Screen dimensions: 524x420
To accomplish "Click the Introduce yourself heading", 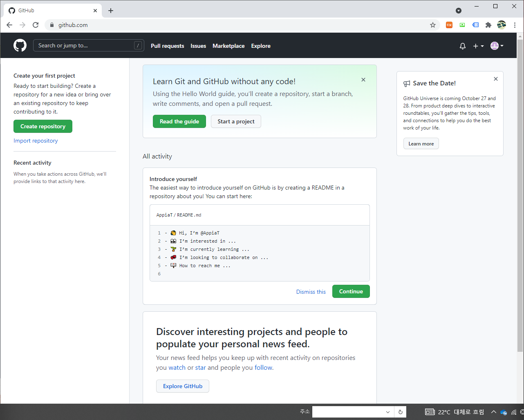I will (x=173, y=179).
